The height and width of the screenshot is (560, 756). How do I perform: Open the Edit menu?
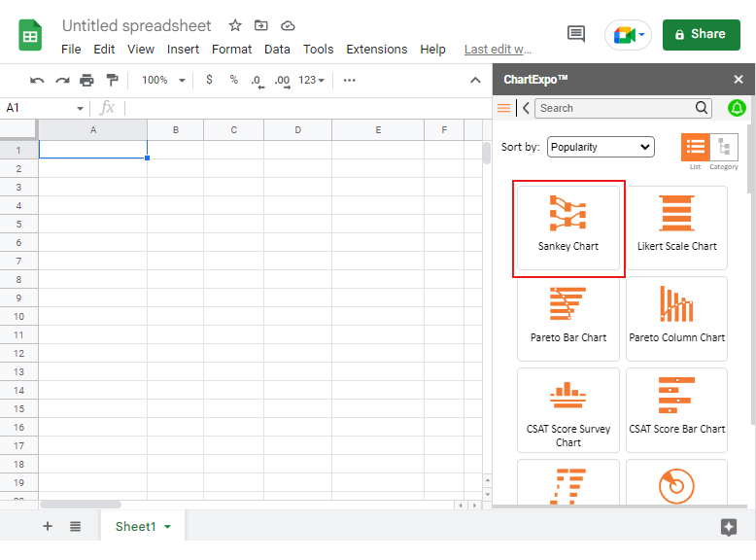[x=104, y=50]
